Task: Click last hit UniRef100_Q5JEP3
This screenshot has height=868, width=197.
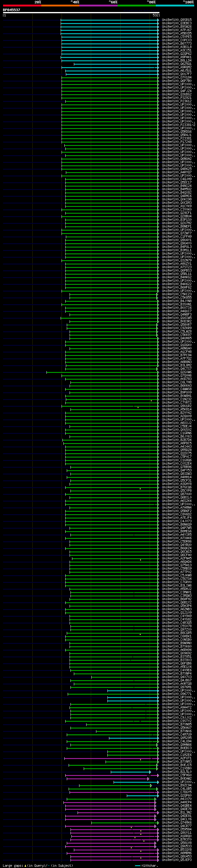Action: 176,860
